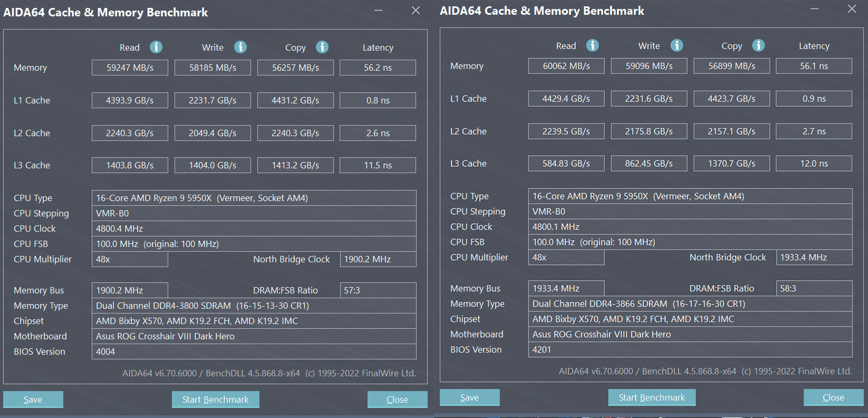Click the BIOS Version 4201 field

690,349
